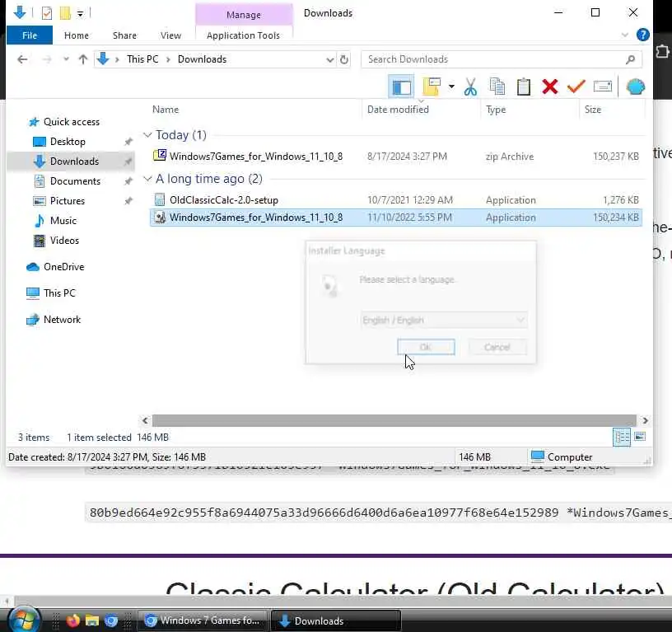Screen dimensions: 672x632
Task: Click the Rename toolbar icon
Action: pyautogui.click(x=602, y=87)
